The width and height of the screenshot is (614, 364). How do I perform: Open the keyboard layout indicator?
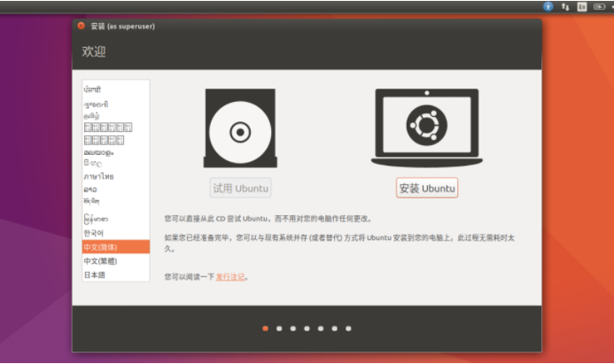[582, 7]
